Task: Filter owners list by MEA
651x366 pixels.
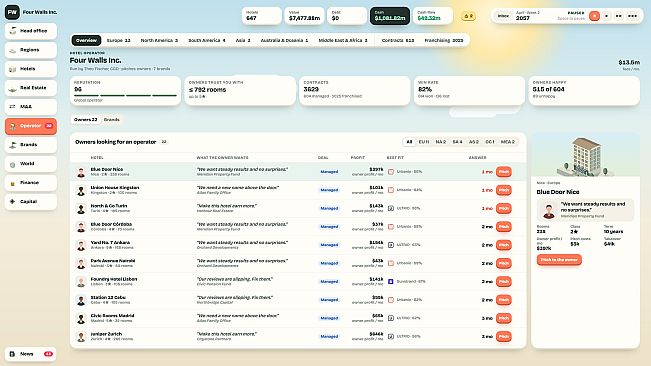Action: coord(508,142)
